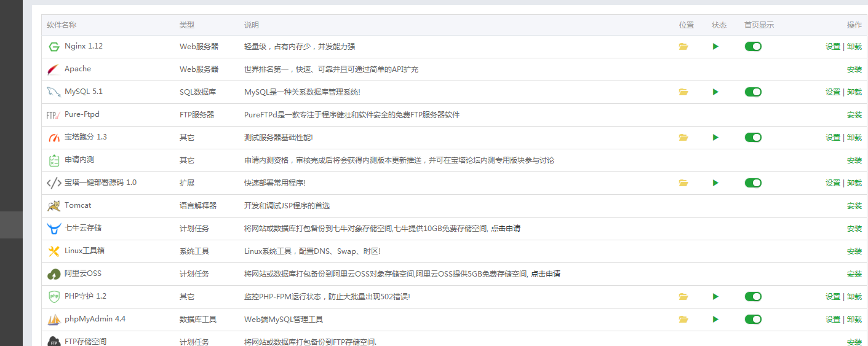Install 七牛云存储 plugin
Screen dimensions: 868x346
point(854,229)
